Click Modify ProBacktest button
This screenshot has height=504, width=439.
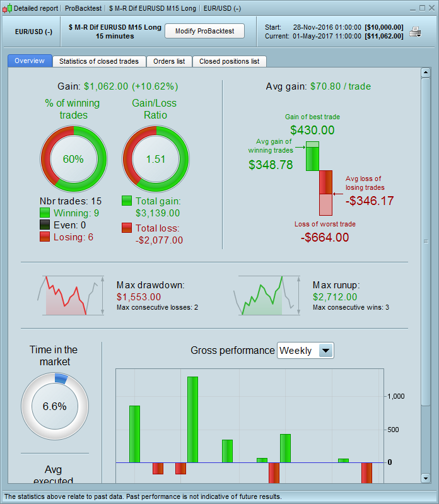[x=205, y=31]
